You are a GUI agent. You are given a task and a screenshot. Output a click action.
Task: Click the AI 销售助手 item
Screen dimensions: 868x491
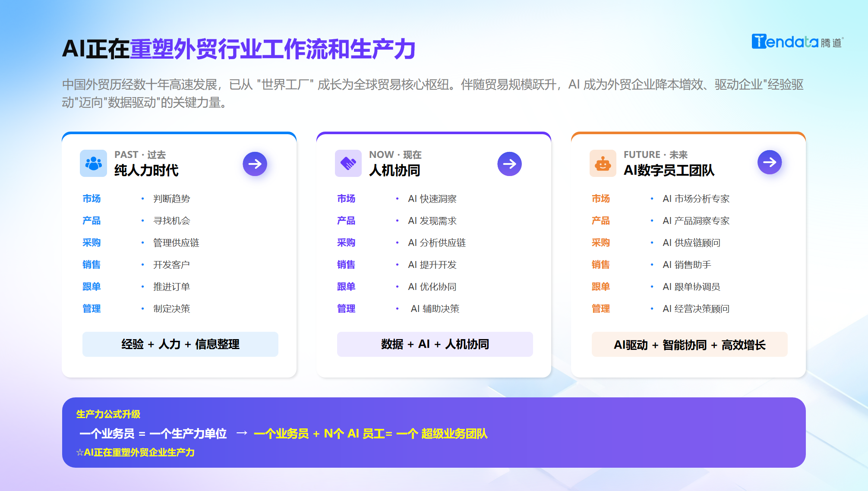[x=687, y=264]
